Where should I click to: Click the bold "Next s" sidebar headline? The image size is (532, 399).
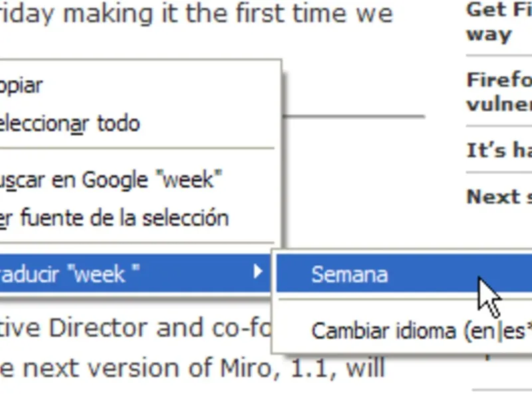coord(499,197)
